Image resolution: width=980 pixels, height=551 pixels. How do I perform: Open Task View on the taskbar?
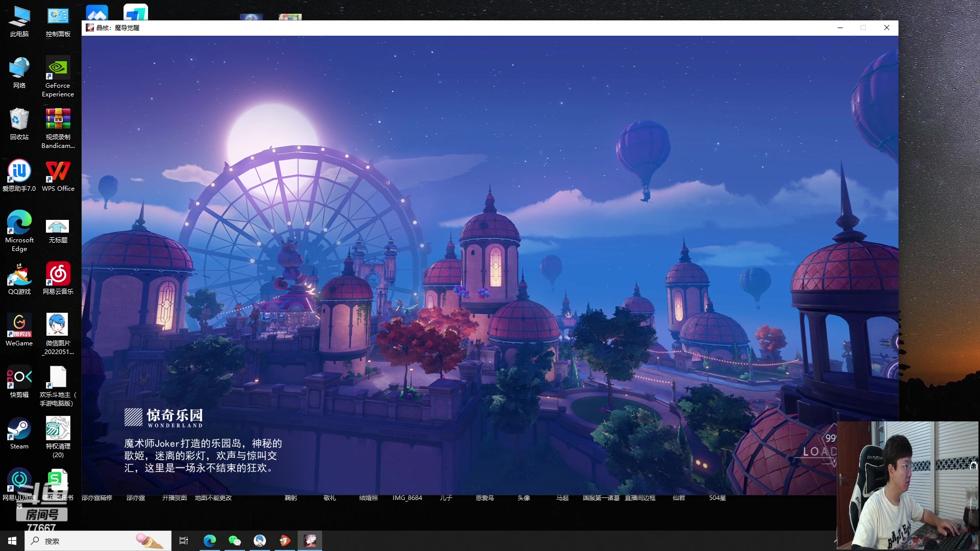tap(184, 541)
